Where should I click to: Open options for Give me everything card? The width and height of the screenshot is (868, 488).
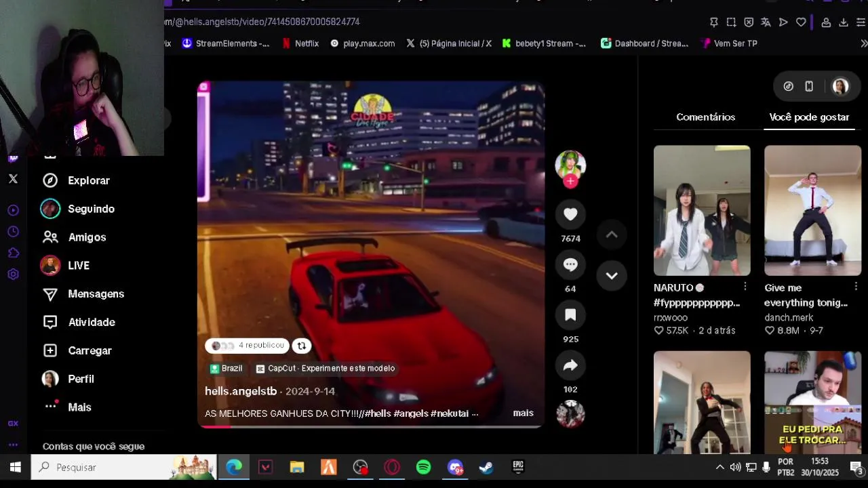[x=856, y=287]
